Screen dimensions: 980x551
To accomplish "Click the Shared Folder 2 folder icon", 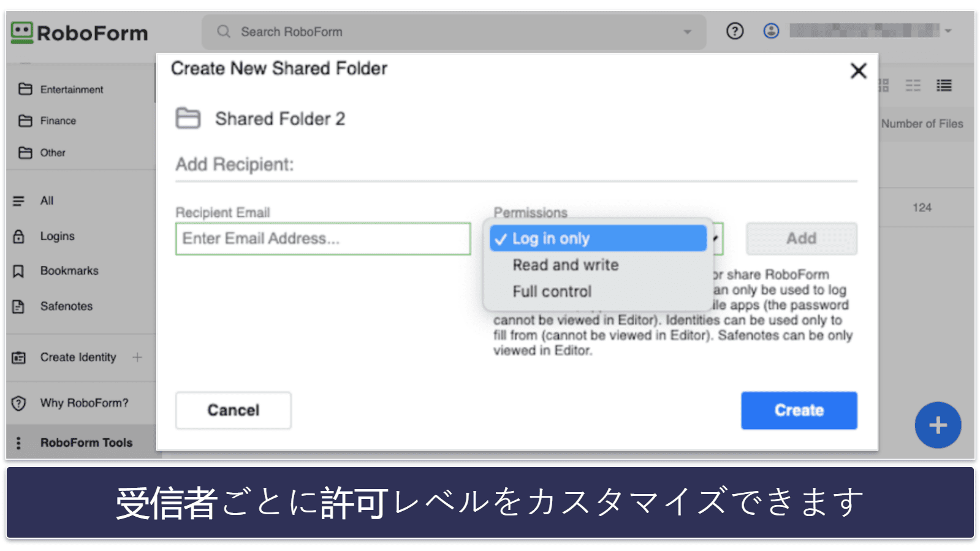I will [188, 118].
